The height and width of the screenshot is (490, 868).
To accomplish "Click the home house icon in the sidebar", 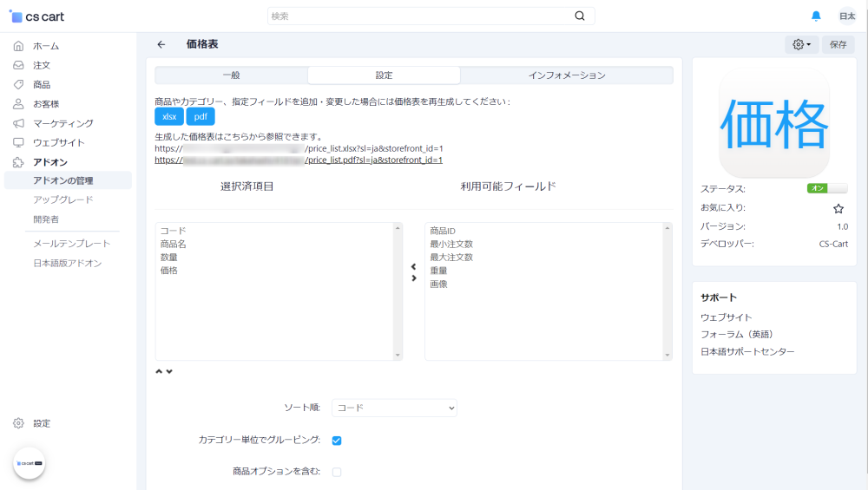I will point(18,46).
